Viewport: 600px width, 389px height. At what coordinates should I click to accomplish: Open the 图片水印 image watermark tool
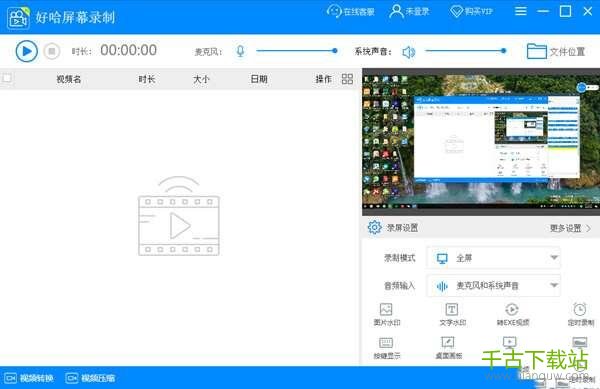(386, 314)
